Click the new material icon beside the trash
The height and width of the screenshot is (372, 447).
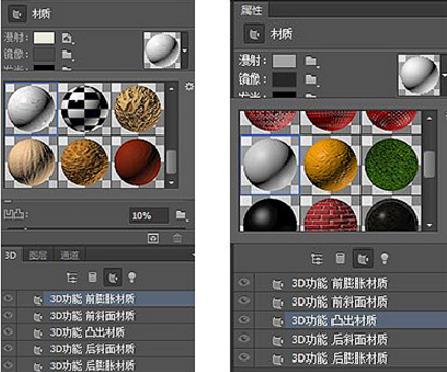pyautogui.click(x=153, y=238)
